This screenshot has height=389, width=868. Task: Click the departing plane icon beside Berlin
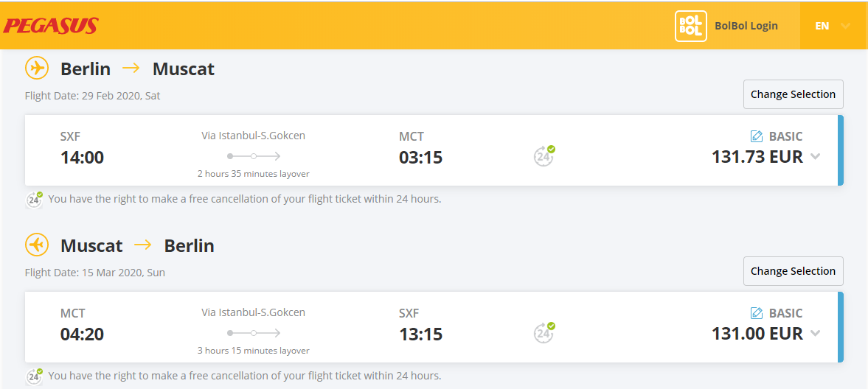tap(37, 69)
